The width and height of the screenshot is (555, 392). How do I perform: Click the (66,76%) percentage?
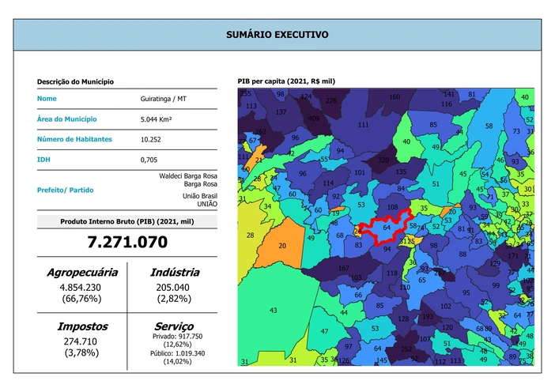81,299
